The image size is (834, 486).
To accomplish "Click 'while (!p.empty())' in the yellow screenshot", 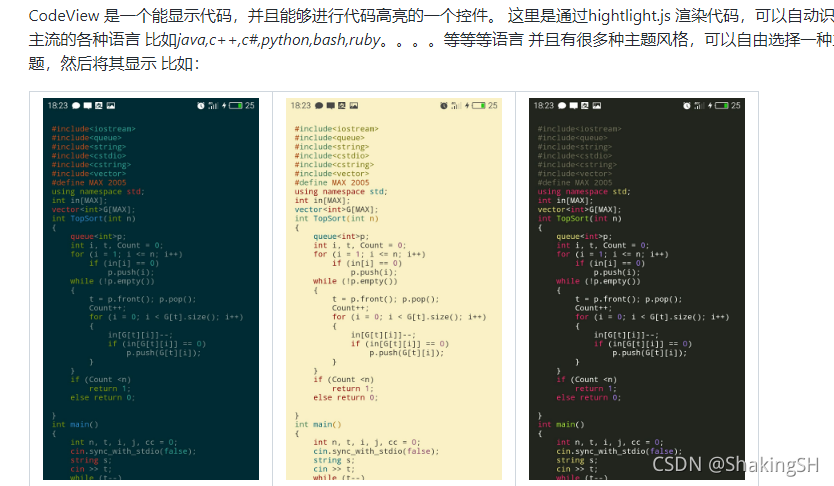I will click(x=355, y=281).
